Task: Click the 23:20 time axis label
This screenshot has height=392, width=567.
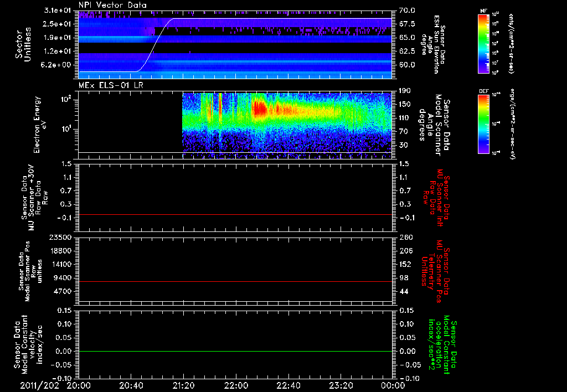Action: (341, 385)
